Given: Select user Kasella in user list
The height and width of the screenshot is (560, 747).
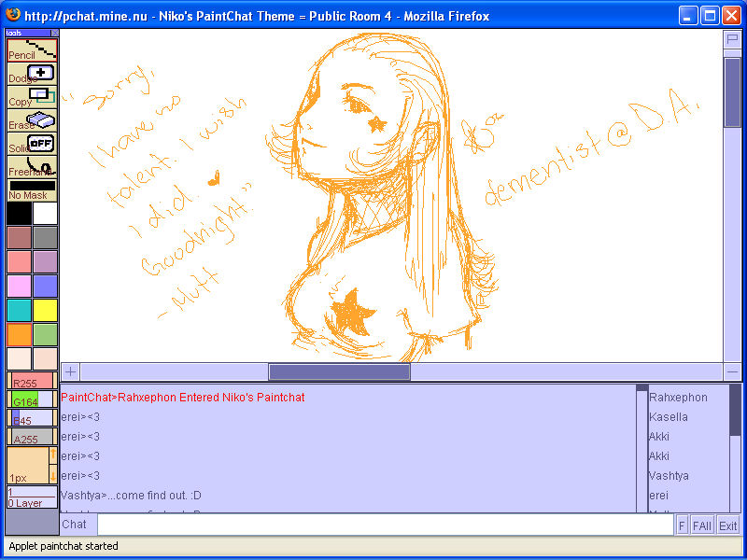Looking at the screenshot, I should pos(669,417).
